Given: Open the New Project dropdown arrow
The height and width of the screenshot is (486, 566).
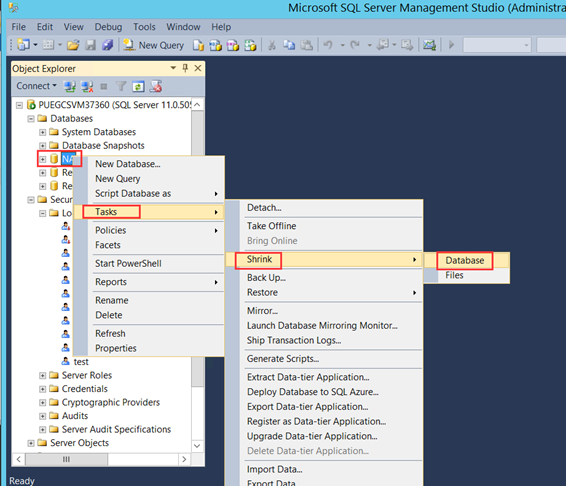Looking at the screenshot, I should point(35,45).
